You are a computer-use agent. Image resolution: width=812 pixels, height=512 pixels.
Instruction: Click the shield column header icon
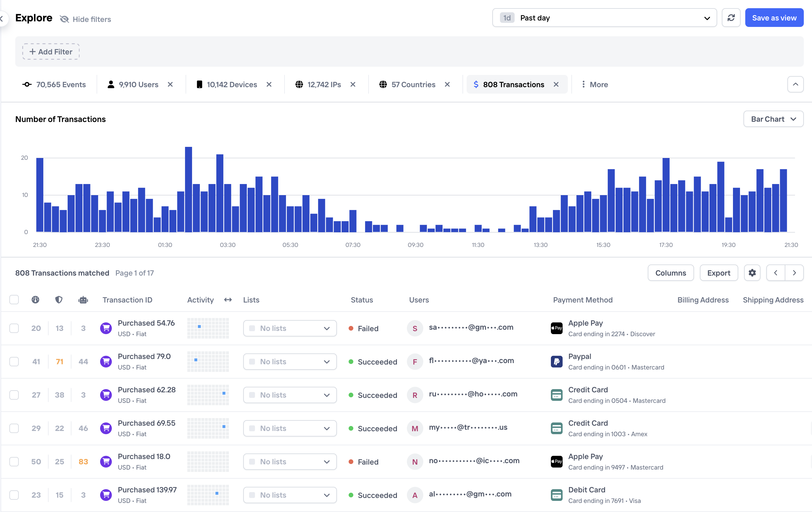pyautogui.click(x=59, y=300)
